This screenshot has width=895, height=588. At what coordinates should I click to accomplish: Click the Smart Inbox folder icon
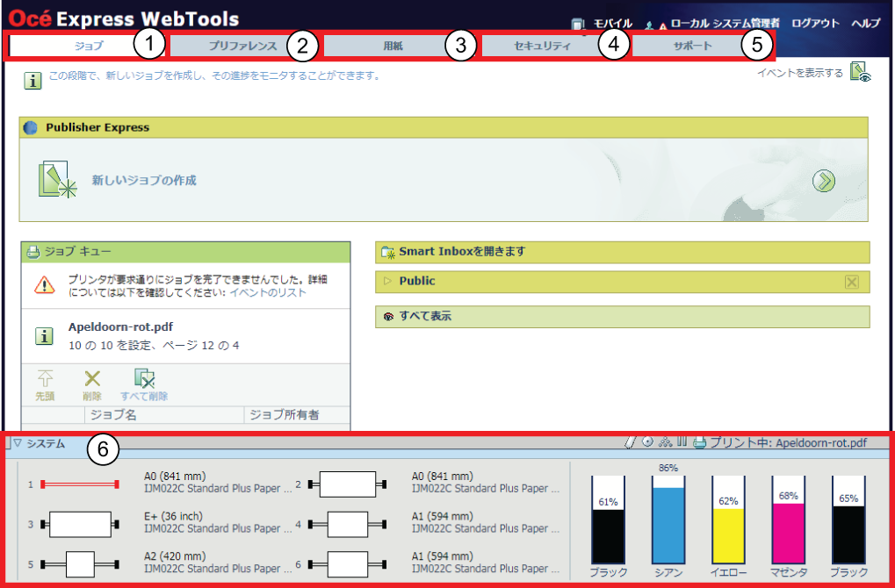pos(388,252)
